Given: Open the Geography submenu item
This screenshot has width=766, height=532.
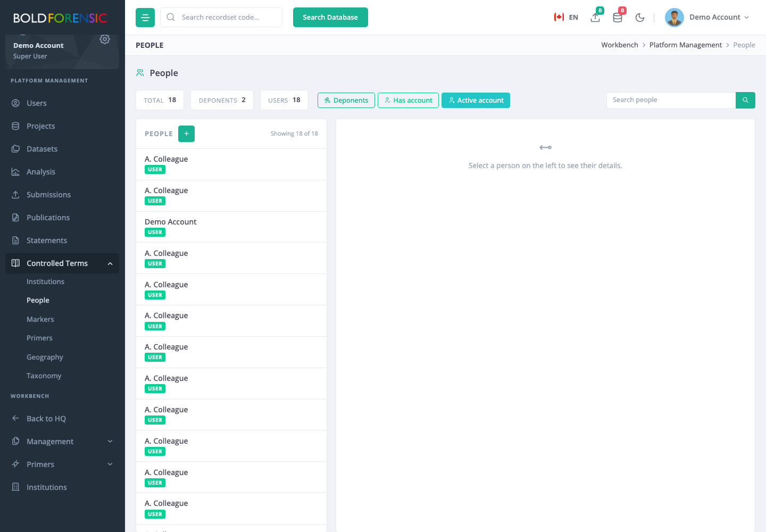Looking at the screenshot, I should tap(45, 357).
